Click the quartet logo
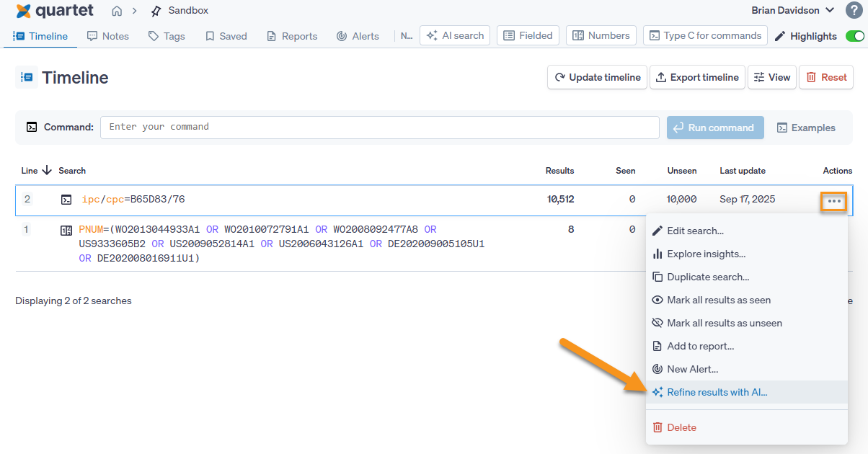 coord(56,11)
